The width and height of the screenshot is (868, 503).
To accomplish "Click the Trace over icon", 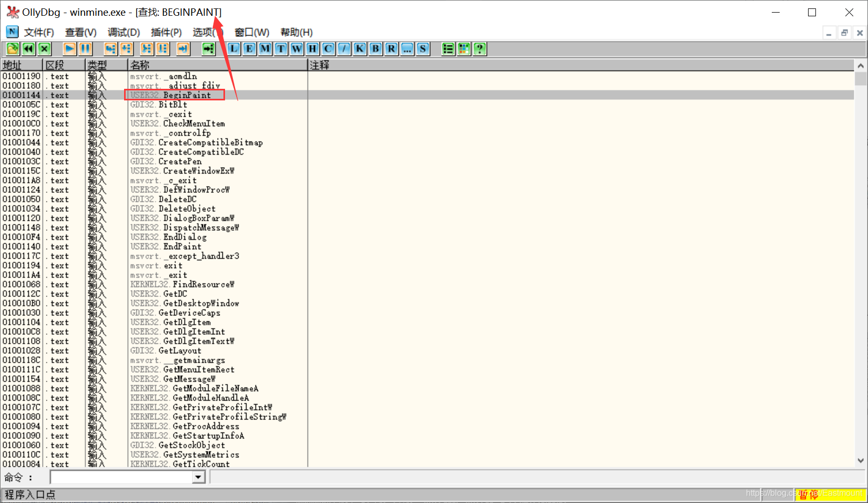I will click(x=162, y=49).
